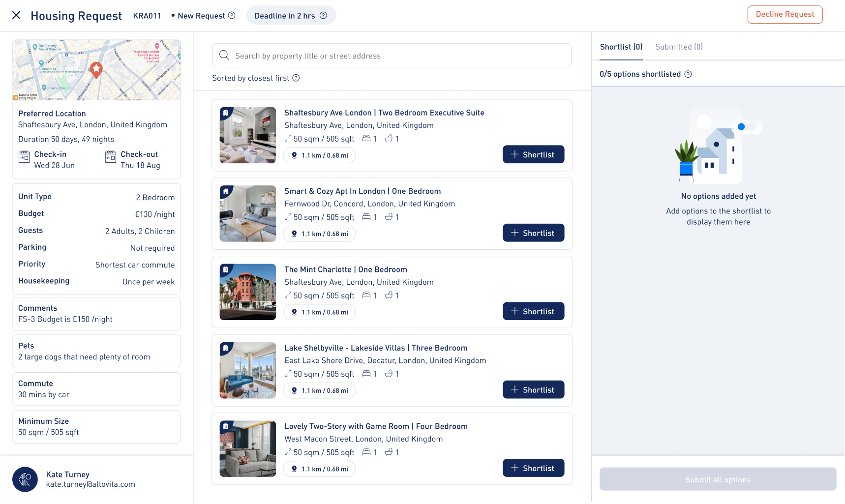Screen dimensions: 845x504
Task: Click the help icon beside New Request
Action: point(231,15)
